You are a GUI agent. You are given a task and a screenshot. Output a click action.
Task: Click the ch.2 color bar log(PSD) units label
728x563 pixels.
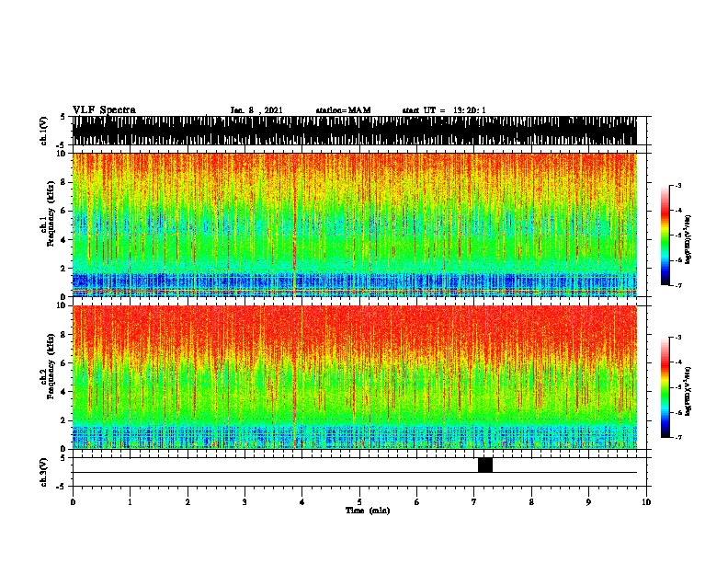688,392
